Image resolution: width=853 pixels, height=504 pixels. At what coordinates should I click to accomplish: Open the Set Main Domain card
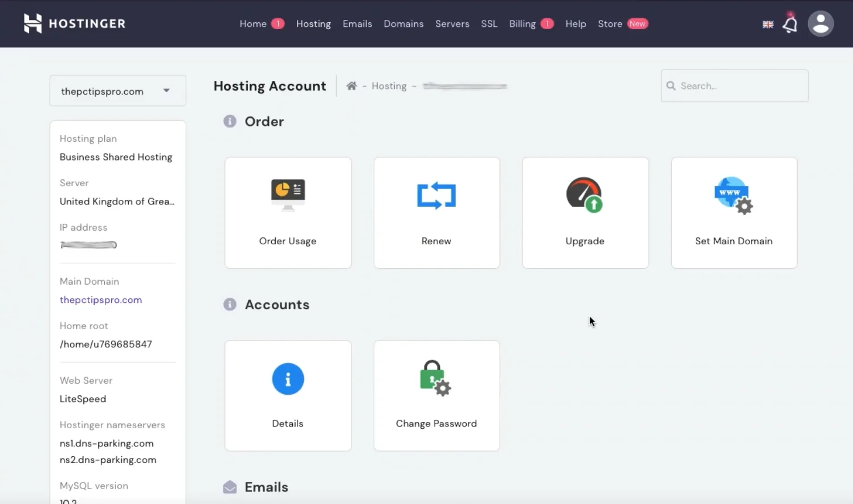point(734,213)
